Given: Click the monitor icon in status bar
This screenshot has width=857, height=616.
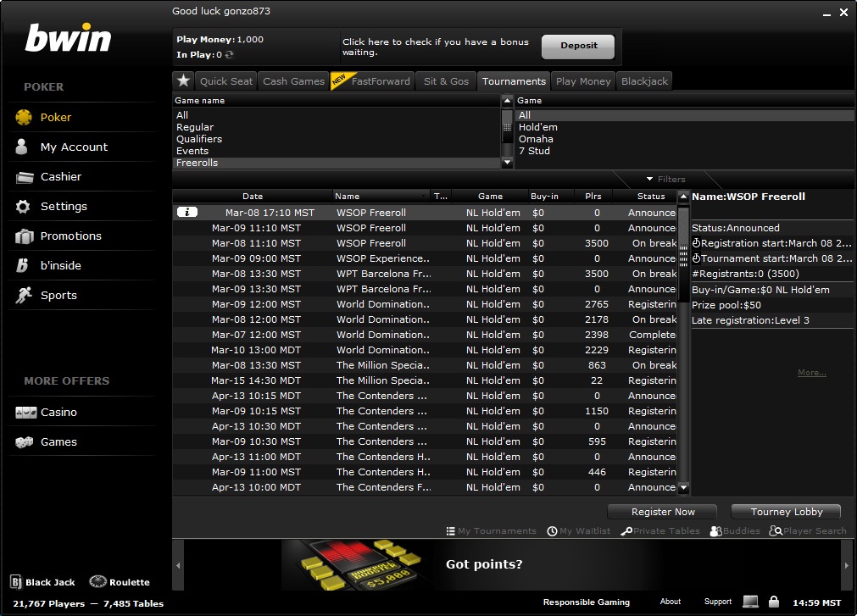Looking at the screenshot, I should coord(750,602).
